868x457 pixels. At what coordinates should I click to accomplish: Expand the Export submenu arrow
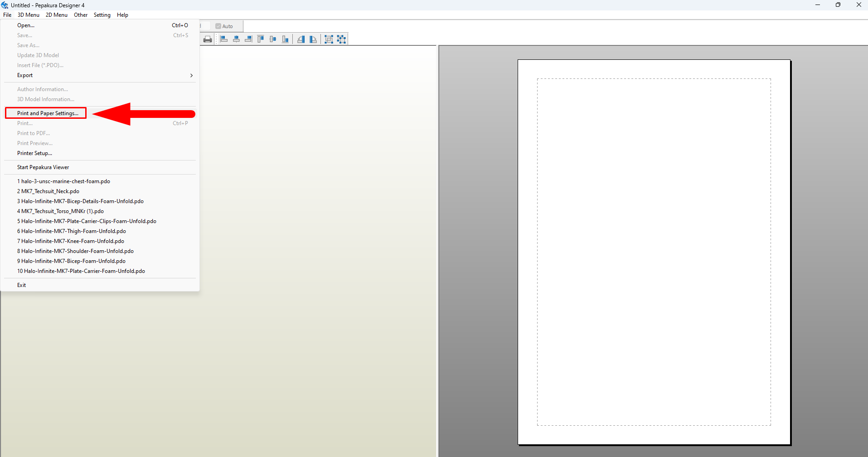point(191,75)
